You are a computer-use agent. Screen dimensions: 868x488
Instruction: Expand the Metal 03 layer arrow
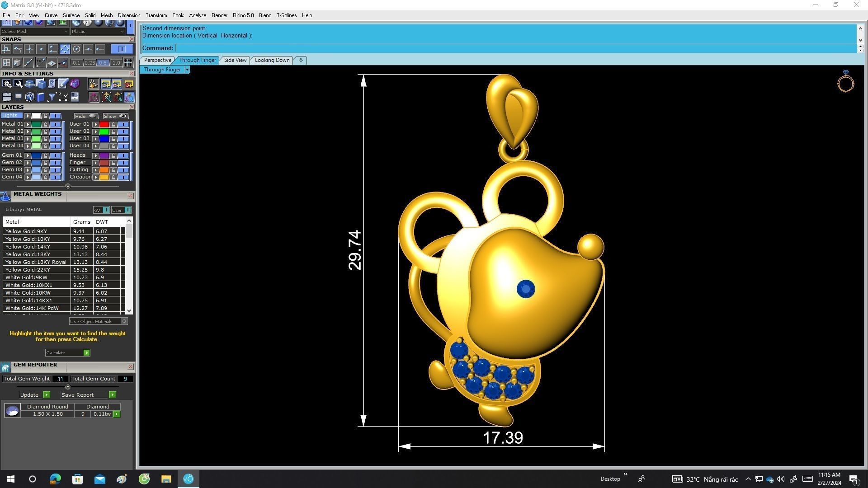pos(28,139)
